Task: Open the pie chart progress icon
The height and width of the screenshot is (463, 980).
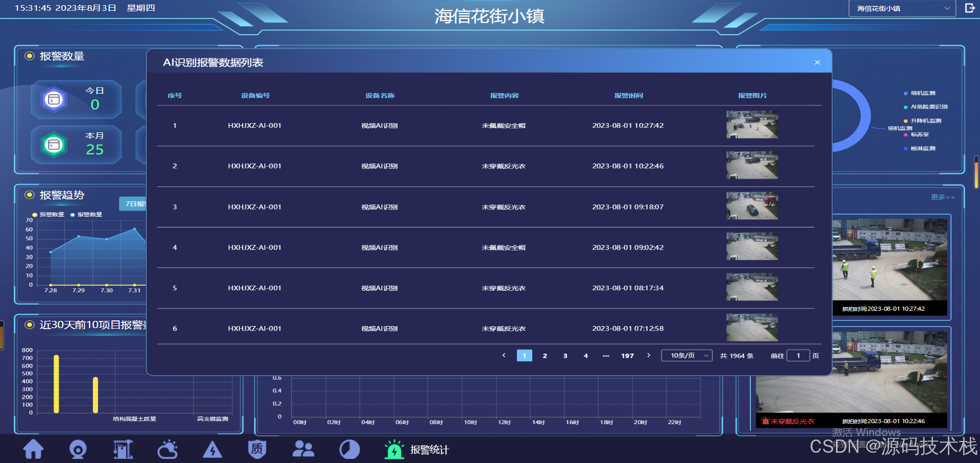Action: click(x=350, y=449)
